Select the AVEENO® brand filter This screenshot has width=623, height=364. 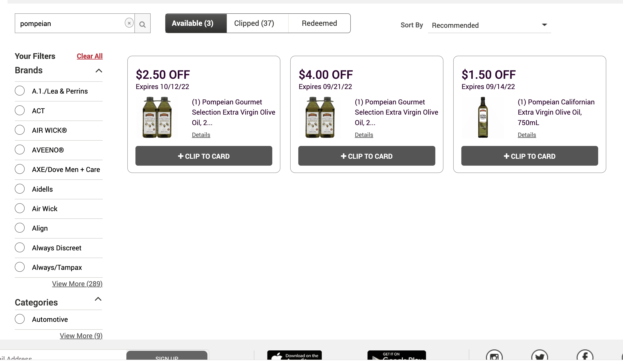coord(20,150)
